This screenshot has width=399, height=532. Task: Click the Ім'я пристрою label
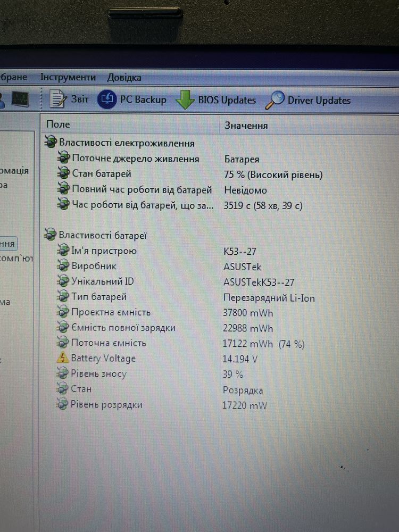(104, 251)
